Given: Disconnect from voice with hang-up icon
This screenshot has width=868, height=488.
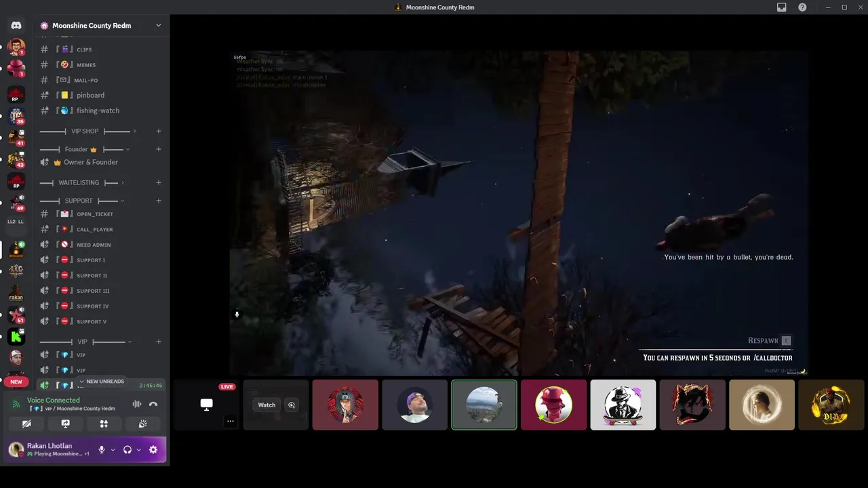Looking at the screenshot, I should pos(153,404).
